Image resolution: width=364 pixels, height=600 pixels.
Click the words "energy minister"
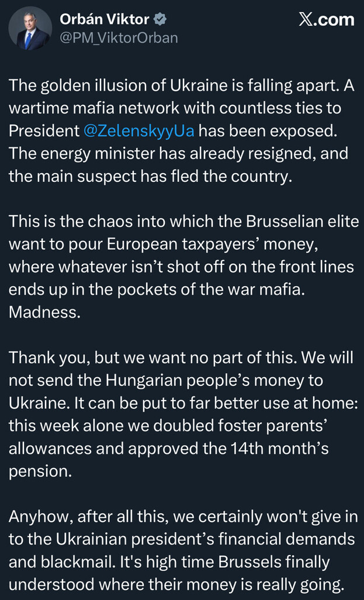92,154
